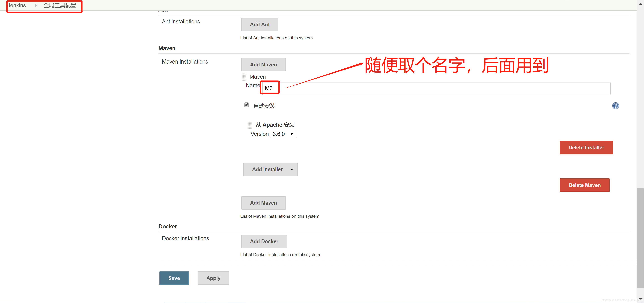This screenshot has width=644, height=303.
Task: Click the Add Installer caret arrow
Action: pyautogui.click(x=292, y=169)
